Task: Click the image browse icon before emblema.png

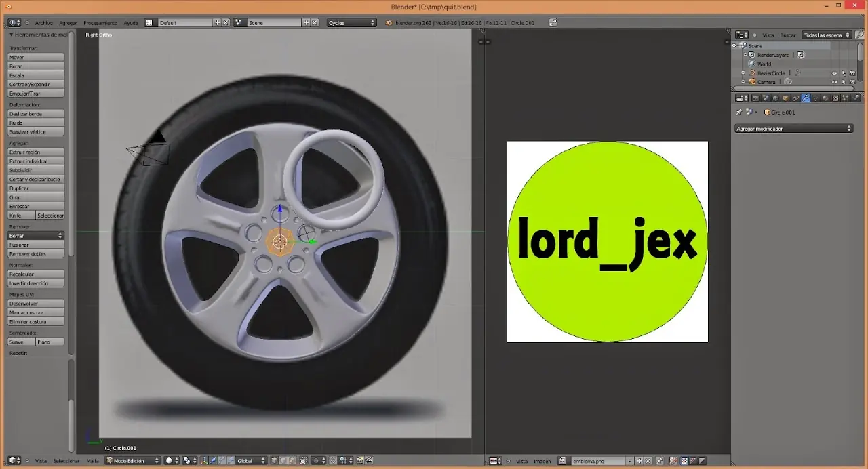Action: click(562, 462)
